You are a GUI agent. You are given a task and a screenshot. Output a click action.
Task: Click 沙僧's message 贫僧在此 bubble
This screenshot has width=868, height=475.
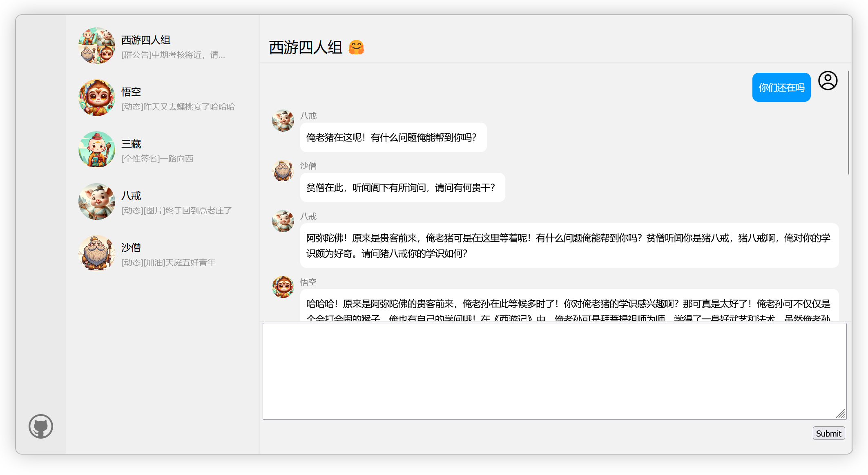402,188
